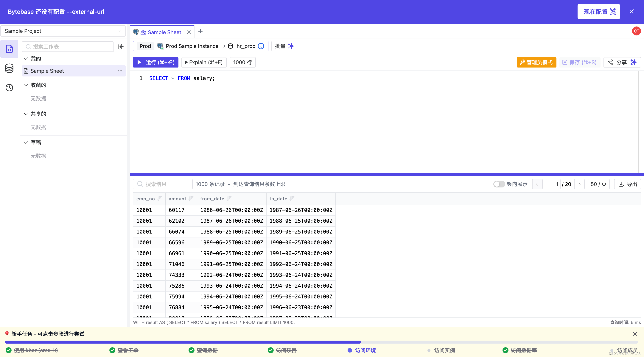Click the Explain query icon
Viewport: 644px width, 357px height.
click(x=203, y=62)
